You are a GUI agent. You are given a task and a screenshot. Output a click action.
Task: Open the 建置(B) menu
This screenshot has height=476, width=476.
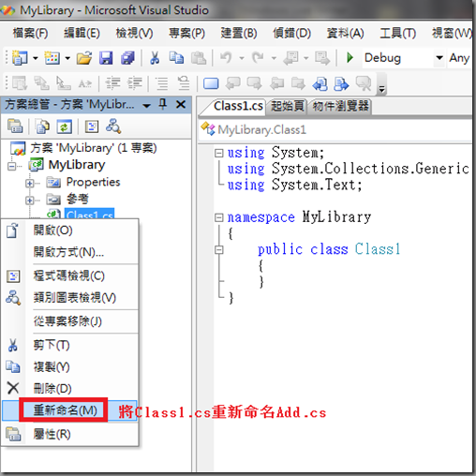(x=239, y=33)
